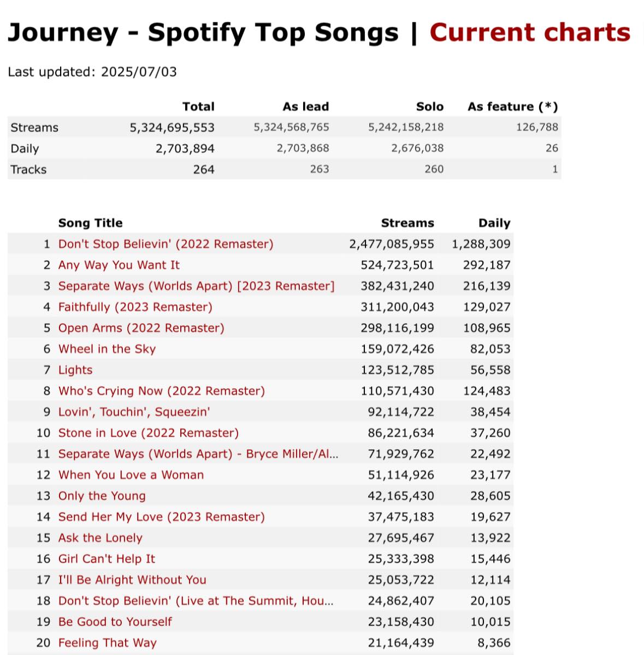Sort table by Streams column header

(407, 223)
